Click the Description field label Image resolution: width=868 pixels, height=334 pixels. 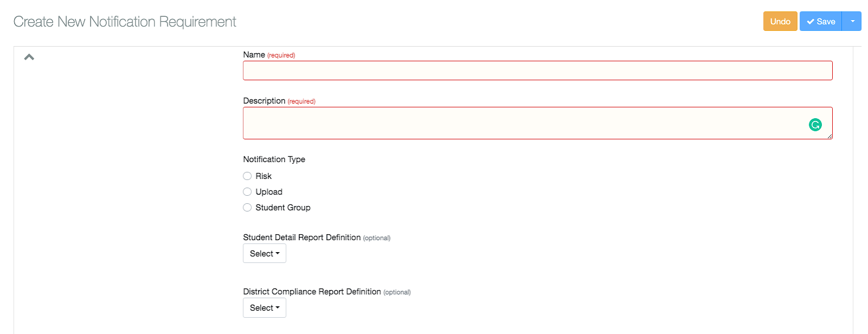pyautogui.click(x=264, y=101)
